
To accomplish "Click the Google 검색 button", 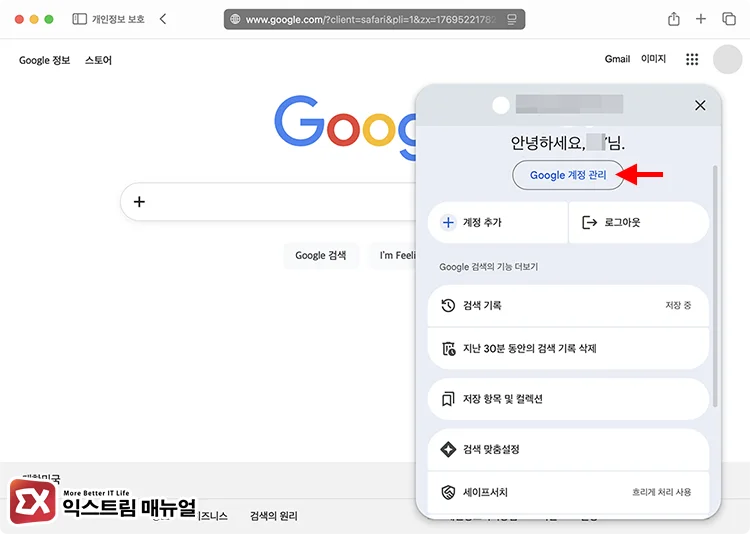I will 320,256.
